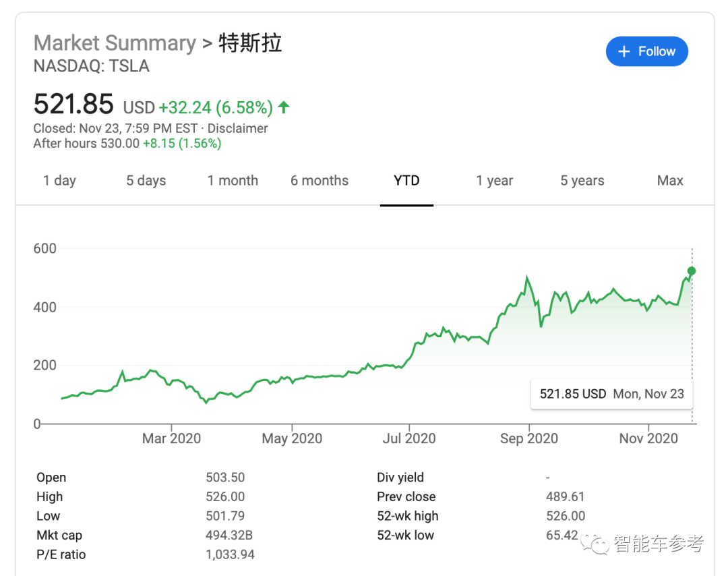Click the 52-wk high value 526.00
Image resolution: width=728 pixels, height=576 pixels.
566,516
